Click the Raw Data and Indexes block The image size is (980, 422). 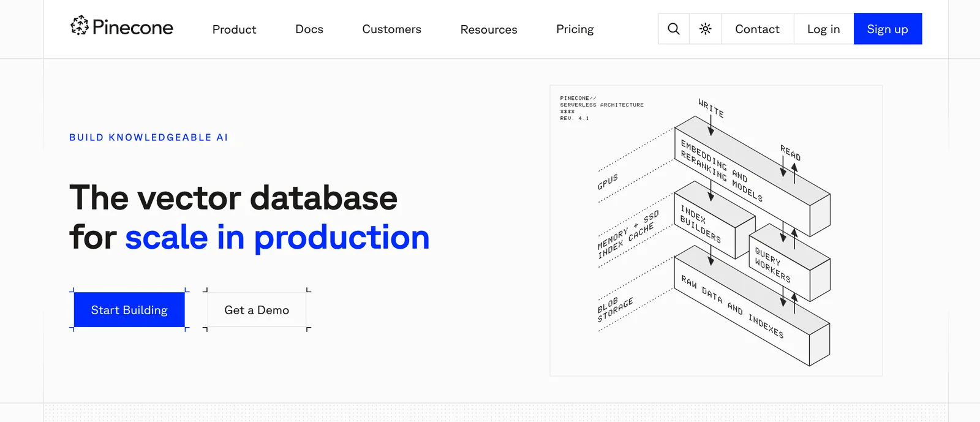coord(733,306)
